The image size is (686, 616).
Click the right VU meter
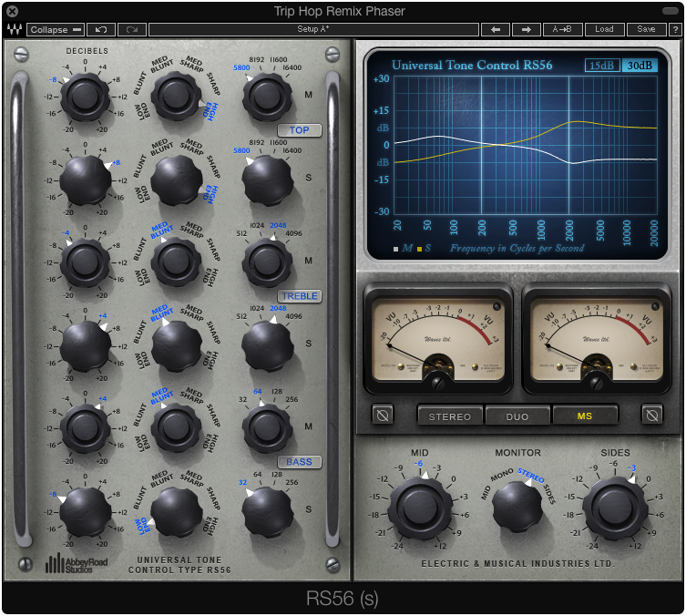tap(597, 340)
